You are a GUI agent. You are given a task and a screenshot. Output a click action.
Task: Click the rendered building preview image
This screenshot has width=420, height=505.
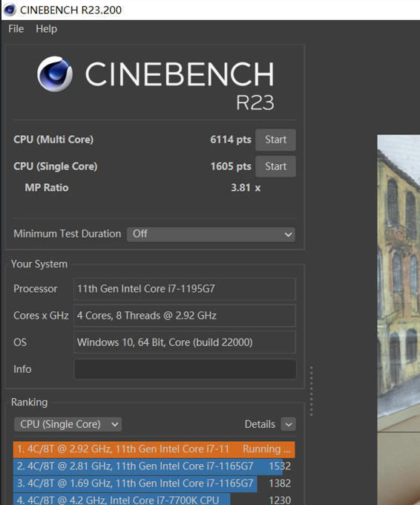coord(398,320)
